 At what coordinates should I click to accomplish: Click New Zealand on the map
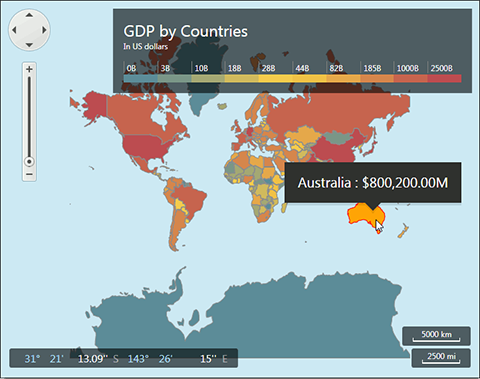403,230
